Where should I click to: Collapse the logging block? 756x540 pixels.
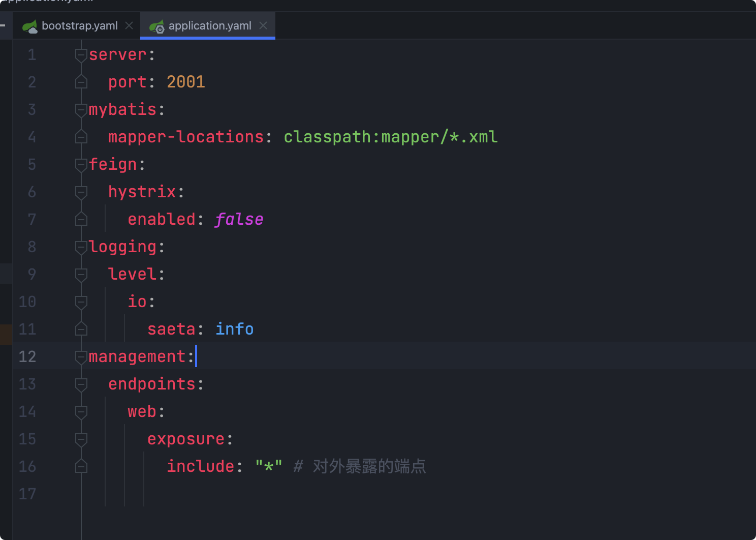[x=81, y=247]
